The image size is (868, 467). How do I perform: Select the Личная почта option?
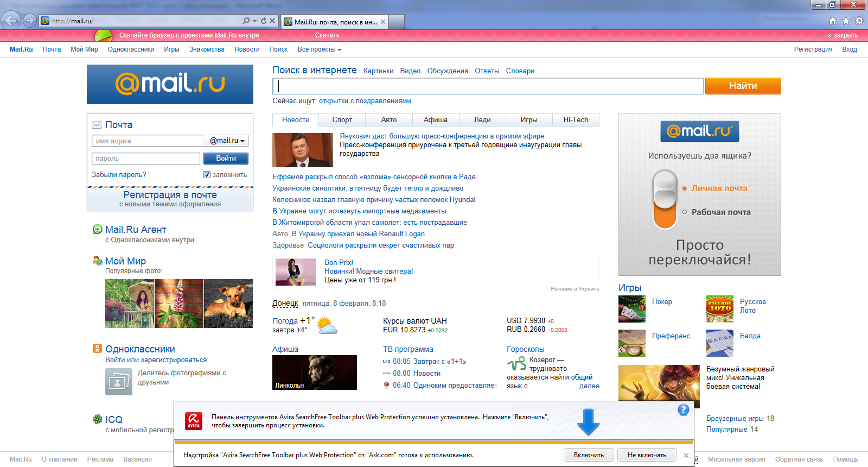tap(719, 188)
